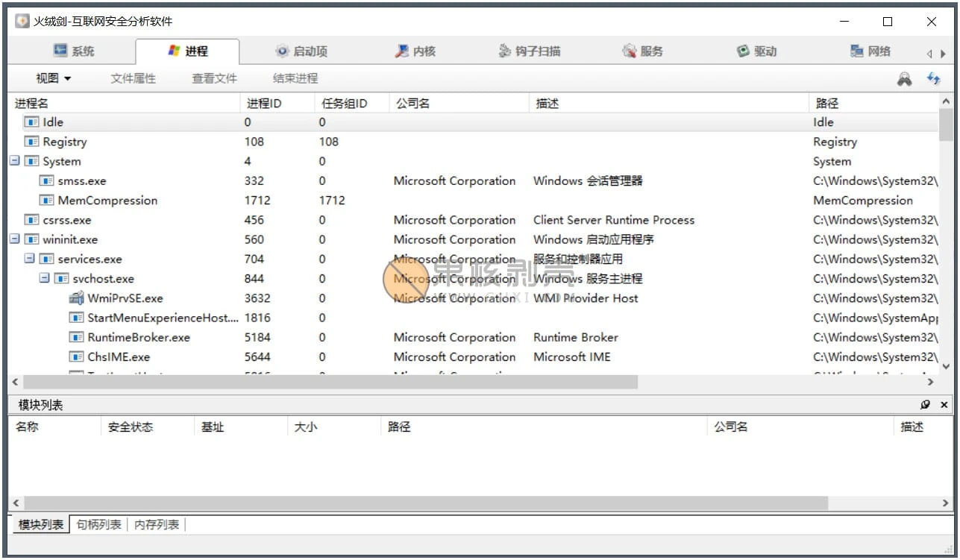
Task: Click the module list scroll-right arrow
Action: coord(946,503)
